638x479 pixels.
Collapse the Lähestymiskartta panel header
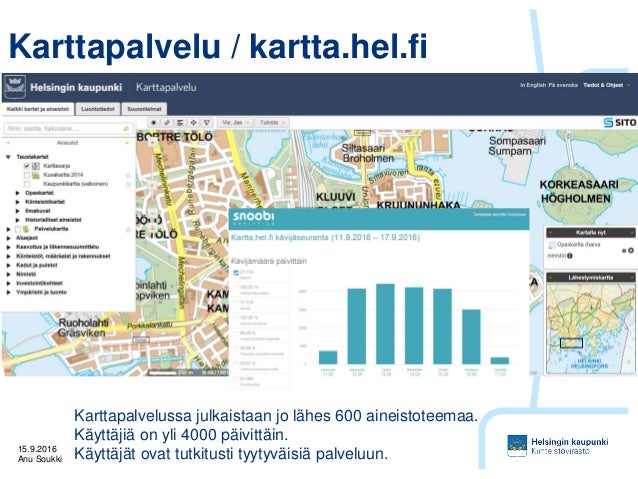coord(591,278)
